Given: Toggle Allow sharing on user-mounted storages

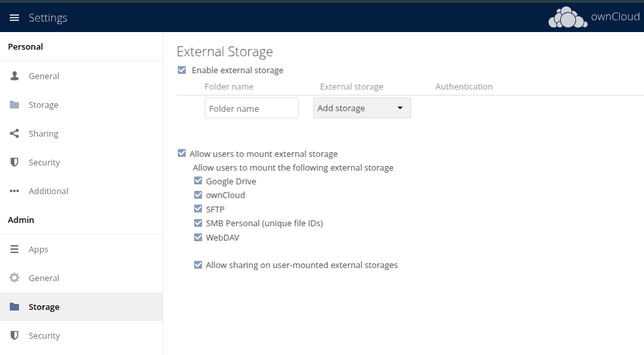Looking at the screenshot, I should [x=198, y=265].
